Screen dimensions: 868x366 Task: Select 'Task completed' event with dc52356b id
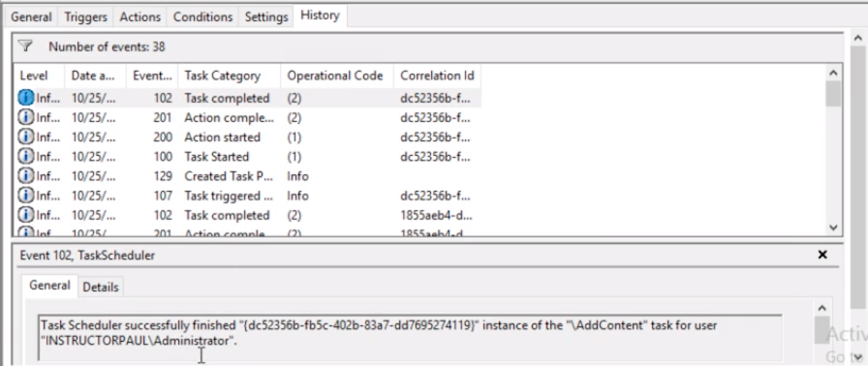click(247, 98)
